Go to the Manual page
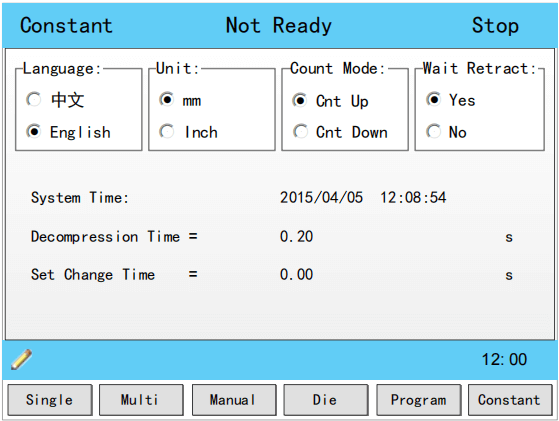 tap(234, 400)
